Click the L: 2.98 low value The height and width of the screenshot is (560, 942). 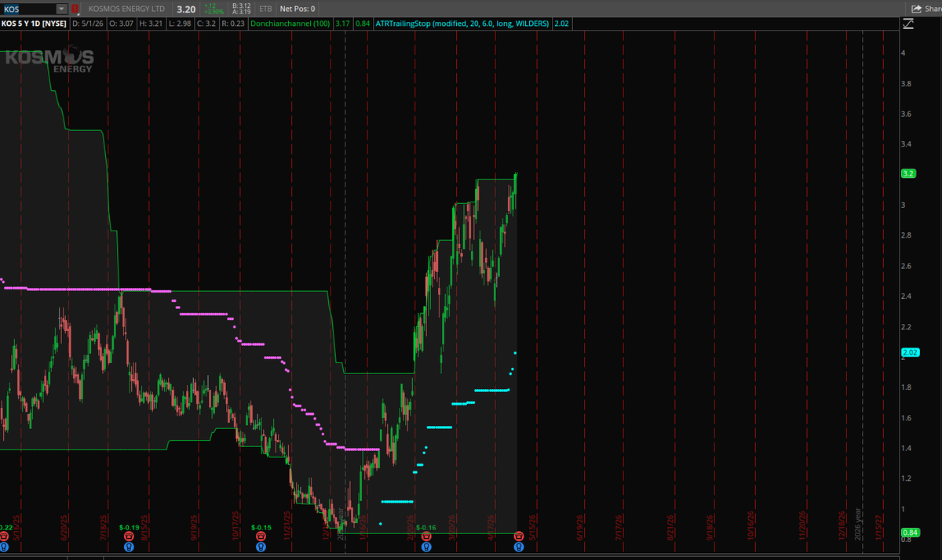(x=181, y=24)
